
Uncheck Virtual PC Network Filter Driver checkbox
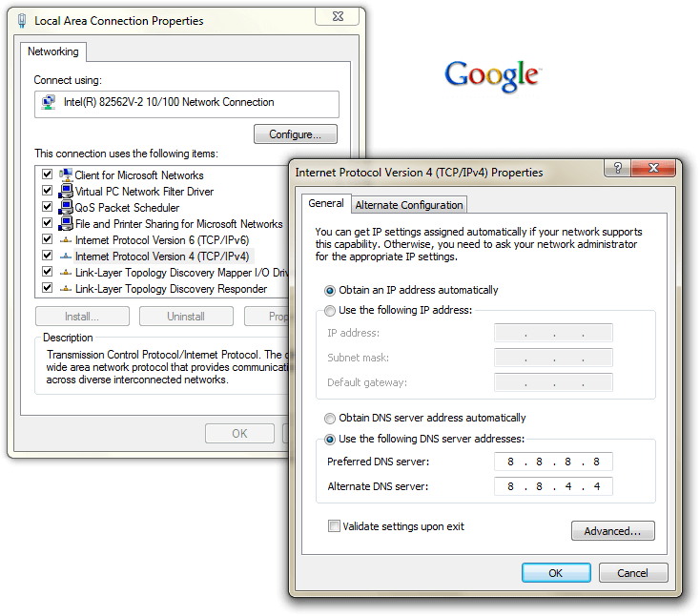pyautogui.click(x=47, y=190)
